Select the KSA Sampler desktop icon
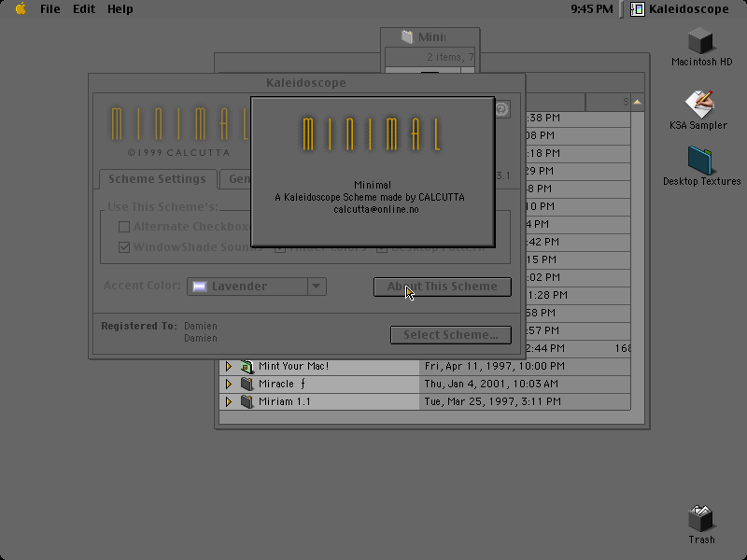 pos(698,104)
